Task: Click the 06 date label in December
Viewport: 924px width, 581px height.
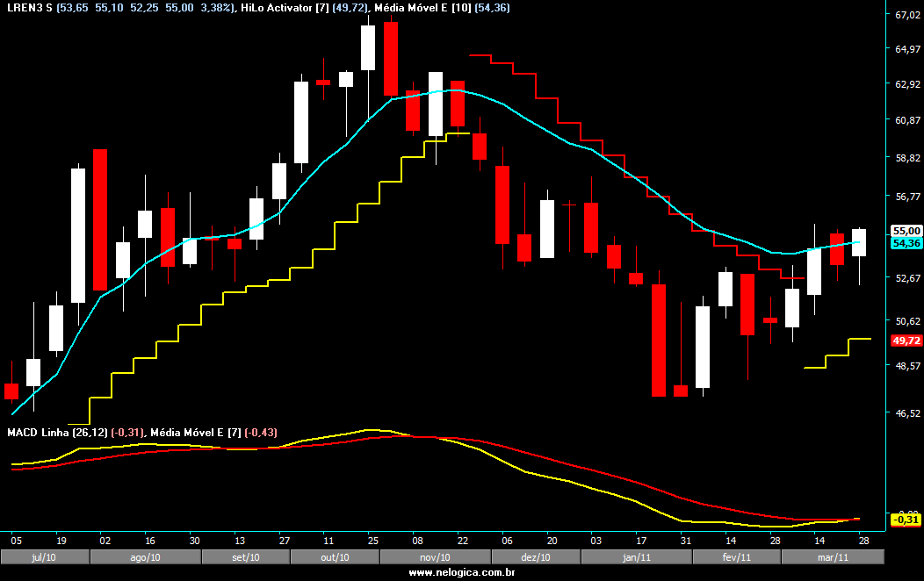Action: pyautogui.click(x=507, y=541)
